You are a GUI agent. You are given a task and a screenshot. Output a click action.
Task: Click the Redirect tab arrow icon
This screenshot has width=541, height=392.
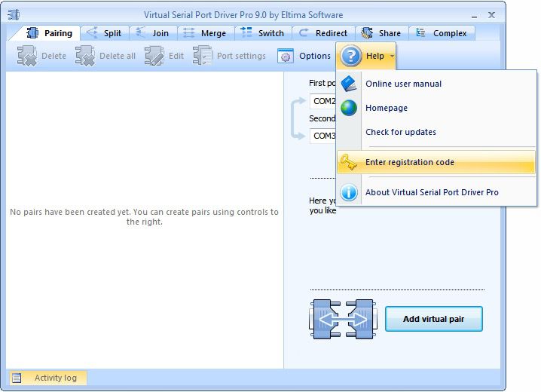pyautogui.click(x=304, y=32)
